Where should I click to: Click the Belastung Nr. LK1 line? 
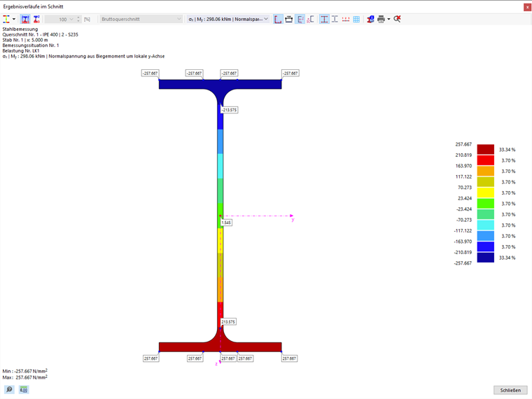pyautogui.click(x=21, y=51)
